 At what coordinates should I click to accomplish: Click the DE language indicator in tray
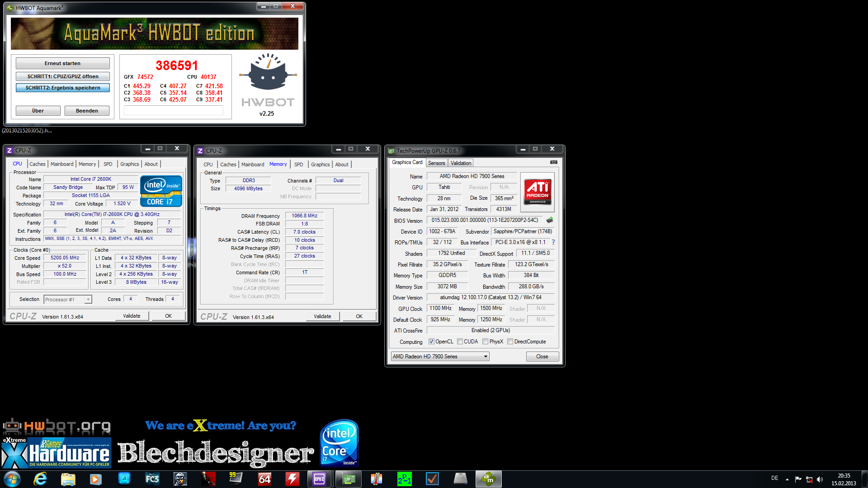(x=775, y=478)
